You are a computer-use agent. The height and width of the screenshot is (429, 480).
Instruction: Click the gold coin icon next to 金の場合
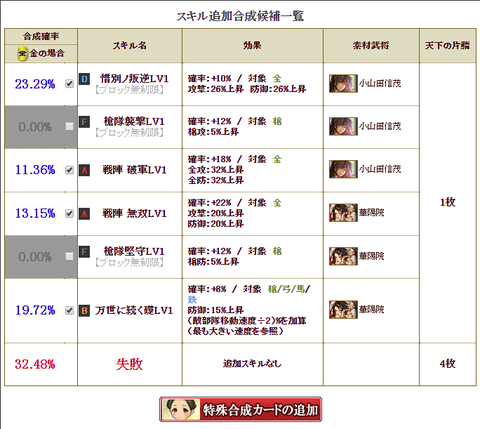(22, 53)
